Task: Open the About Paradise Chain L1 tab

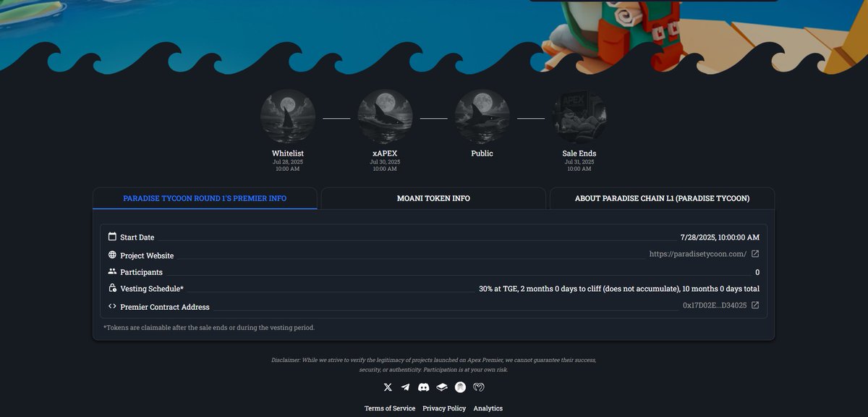Action: tap(662, 197)
